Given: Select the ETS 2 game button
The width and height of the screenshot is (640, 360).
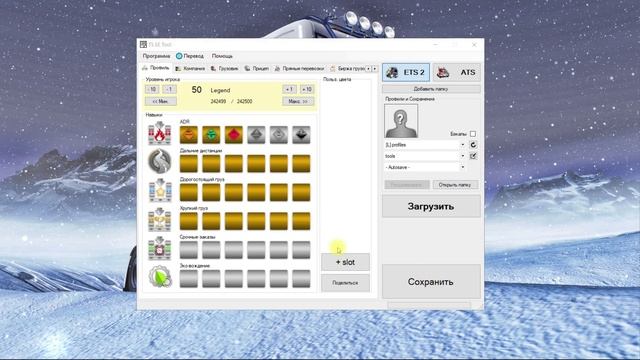Looking at the screenshot, I should pos(406,73).
